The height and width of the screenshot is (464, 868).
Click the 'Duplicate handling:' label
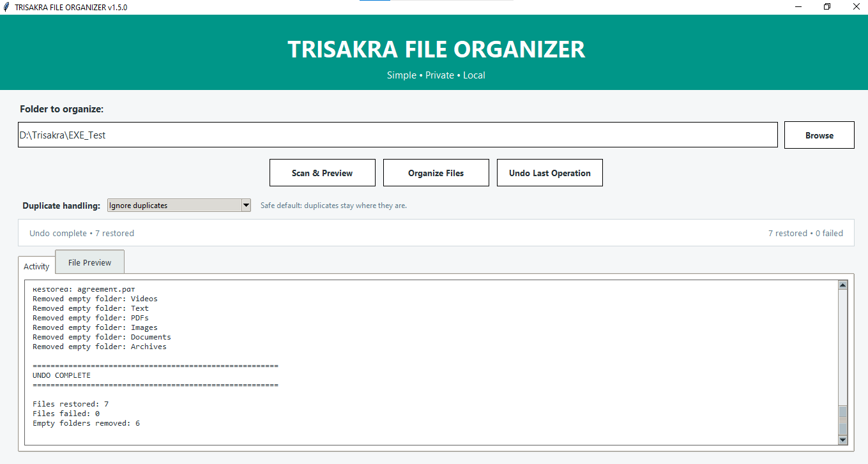(x=61, y=206)
